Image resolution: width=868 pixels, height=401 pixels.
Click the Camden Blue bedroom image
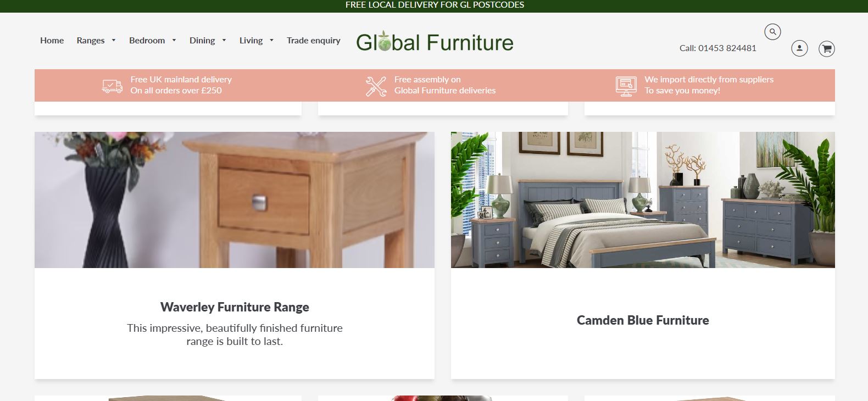point(643,200)
